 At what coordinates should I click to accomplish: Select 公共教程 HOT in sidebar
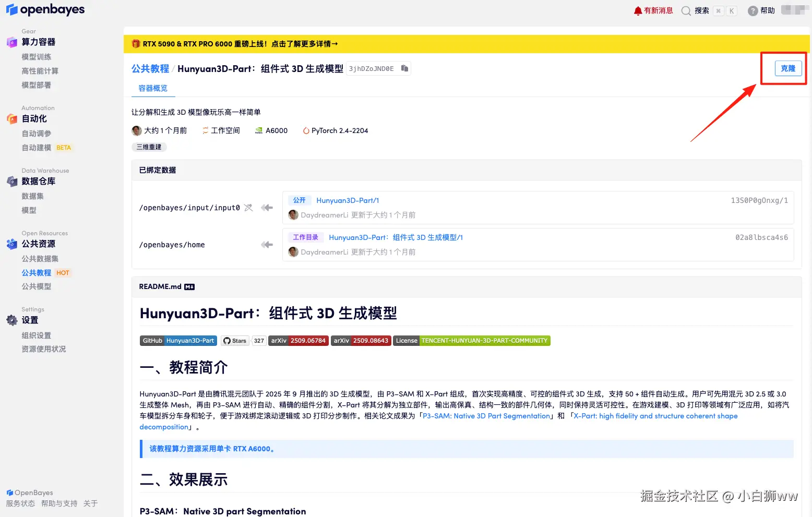point(46,273)
